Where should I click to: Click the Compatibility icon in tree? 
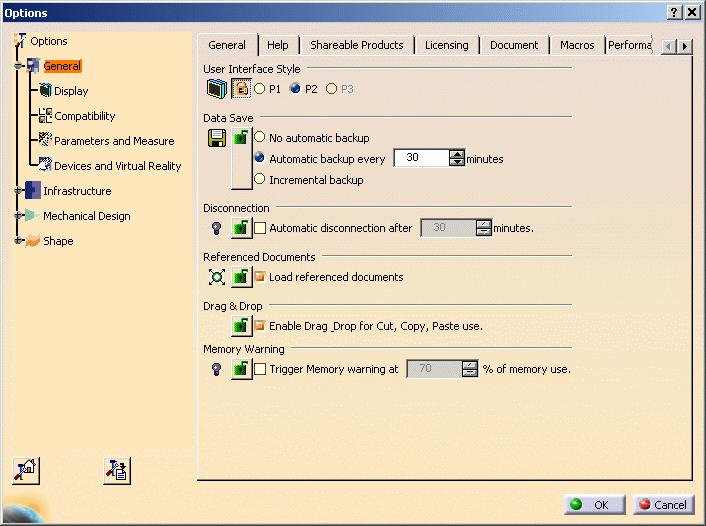click(45, 116)
